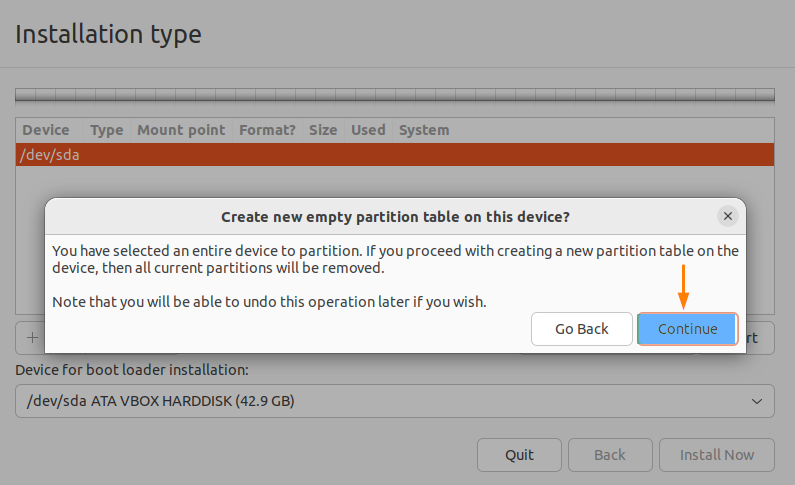Click the Back navigation button

point(609,454)
